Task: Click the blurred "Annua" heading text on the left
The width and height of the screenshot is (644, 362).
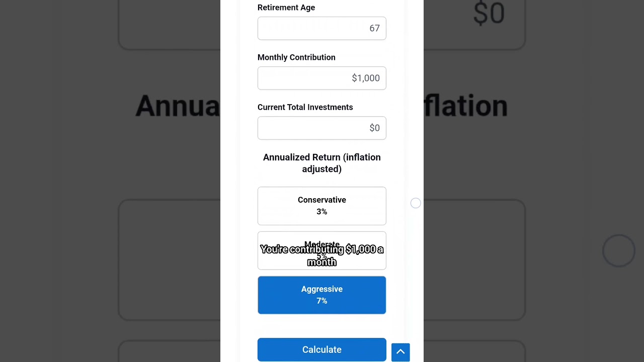Action: point(177,106)
